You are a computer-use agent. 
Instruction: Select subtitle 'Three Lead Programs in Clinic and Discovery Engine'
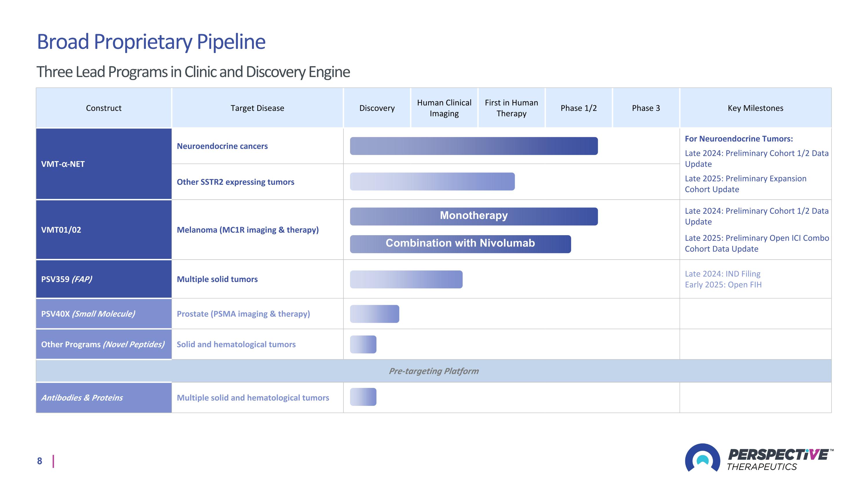[x=193, y=72]
